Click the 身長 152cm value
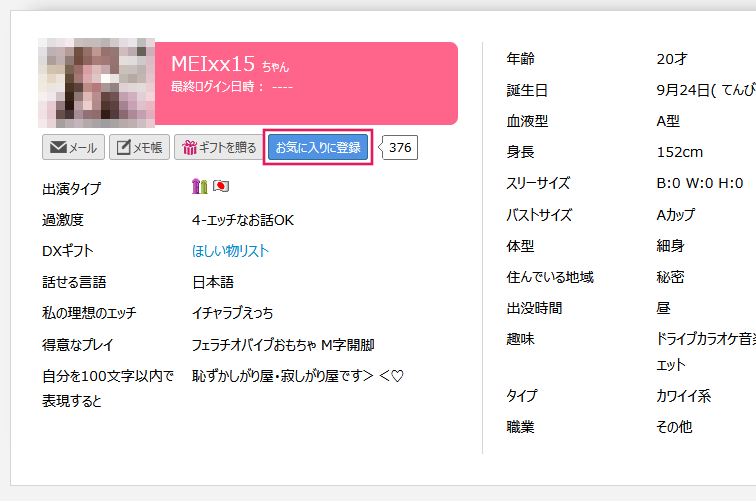This screenshot has height=501, width=756. (680, 153)
